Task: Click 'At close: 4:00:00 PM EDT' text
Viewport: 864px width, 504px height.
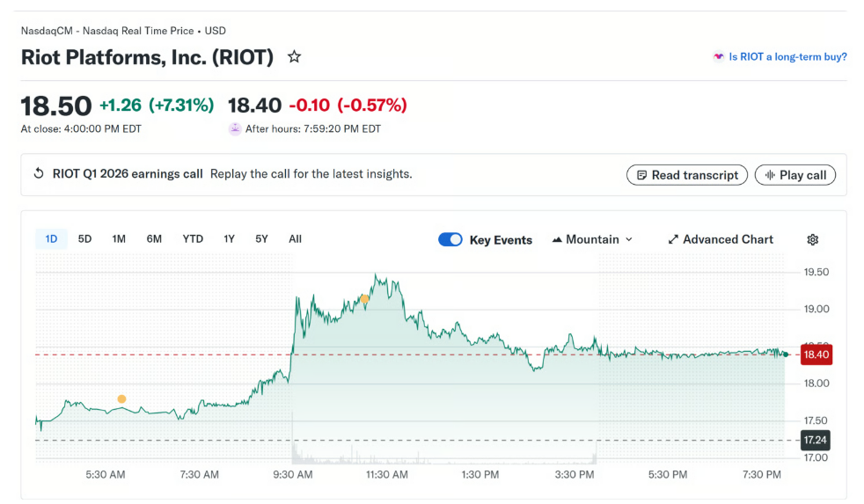Action: (81, 129)
